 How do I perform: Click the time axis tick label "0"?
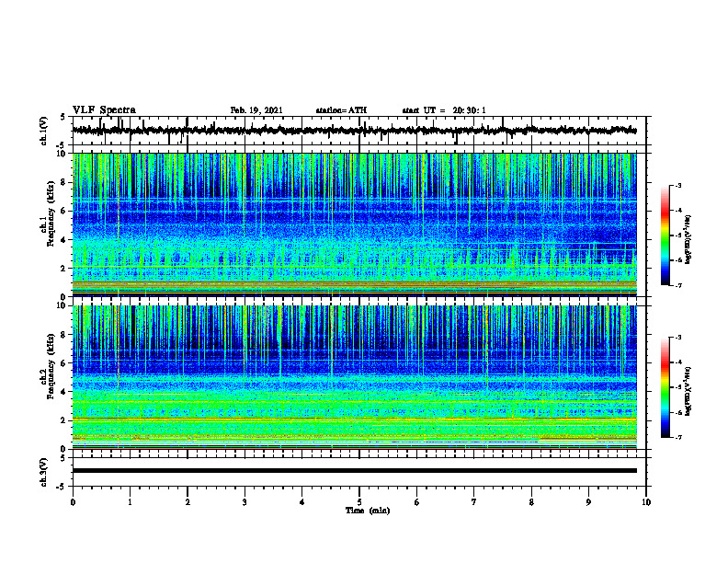(x=73, y=502)
